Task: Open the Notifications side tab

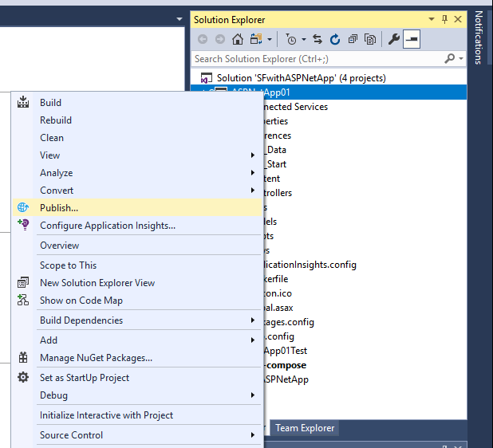Action: (479, 37)
